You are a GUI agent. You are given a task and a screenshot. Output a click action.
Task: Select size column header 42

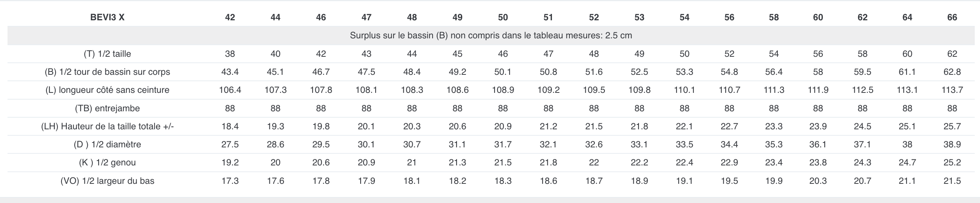230,17
